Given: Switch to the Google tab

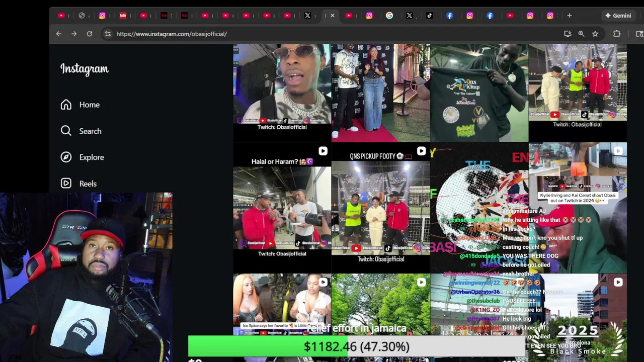Looking at the screenshot, I should 389,16.
